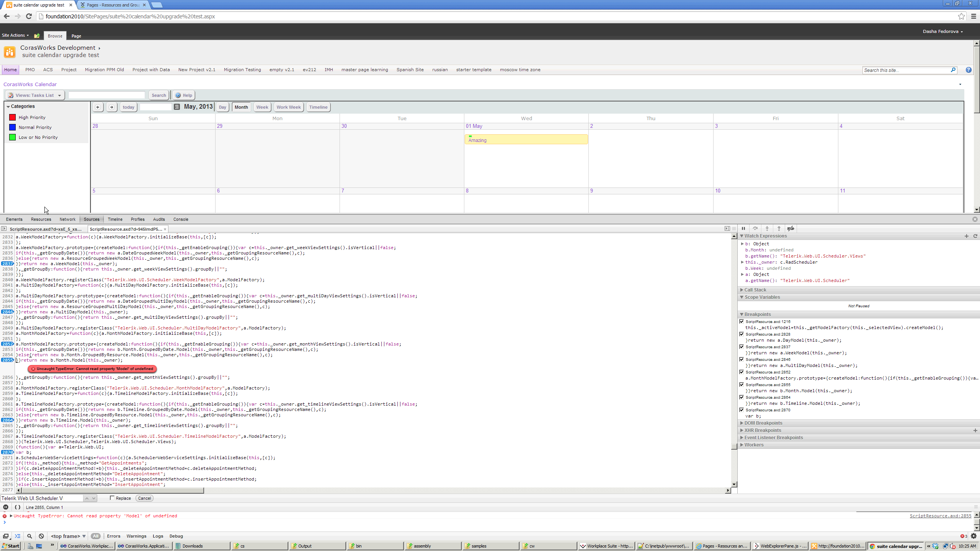Click the clear console log icon

pos(41,536)
